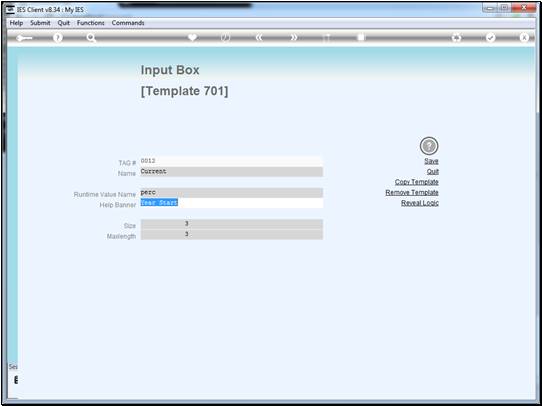This screenshot has width=542, height=406.
Task: Click the double right arrows icon
Action: 293,38
